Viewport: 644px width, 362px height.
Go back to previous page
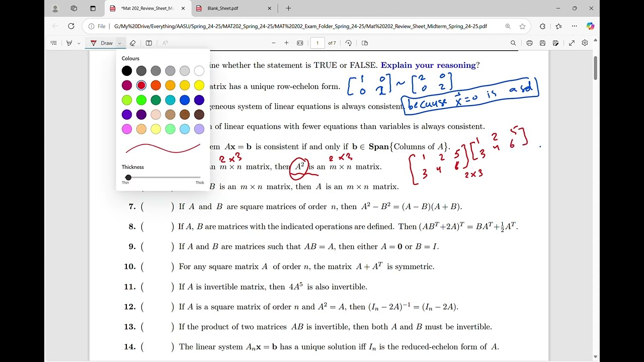tap(55, 26)
